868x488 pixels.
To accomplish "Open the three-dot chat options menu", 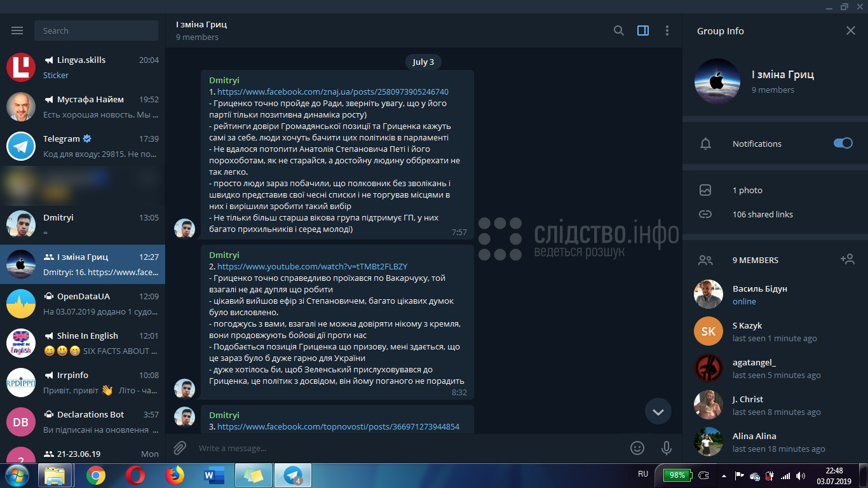I will click(667, 30).
